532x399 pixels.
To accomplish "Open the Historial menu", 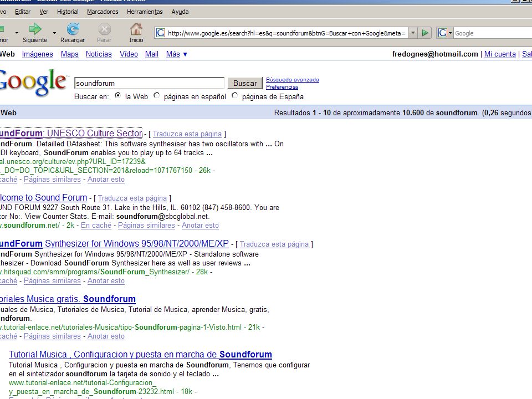I will [68, 12].
